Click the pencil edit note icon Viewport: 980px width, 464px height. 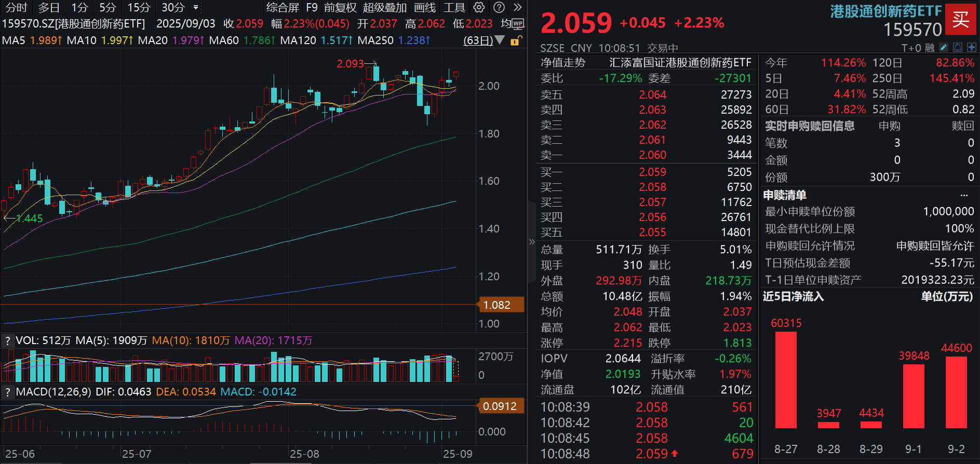944,48
